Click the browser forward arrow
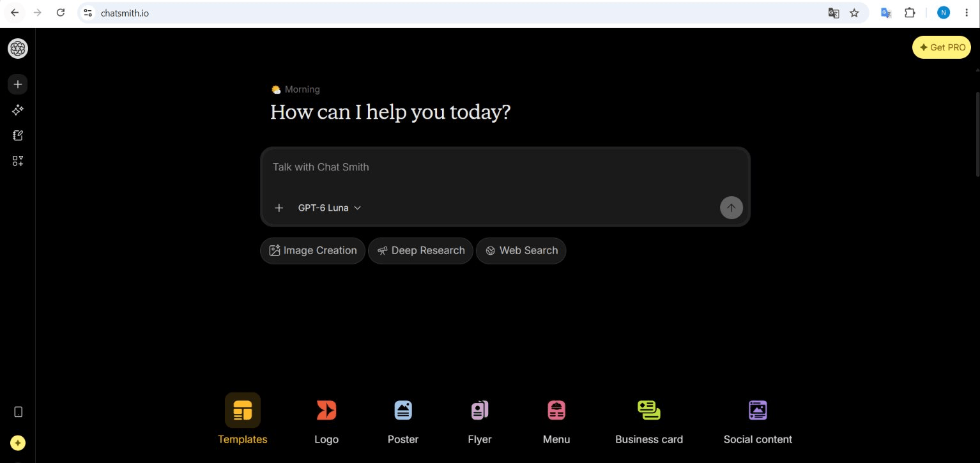980x463 pixels. (38, 12)
